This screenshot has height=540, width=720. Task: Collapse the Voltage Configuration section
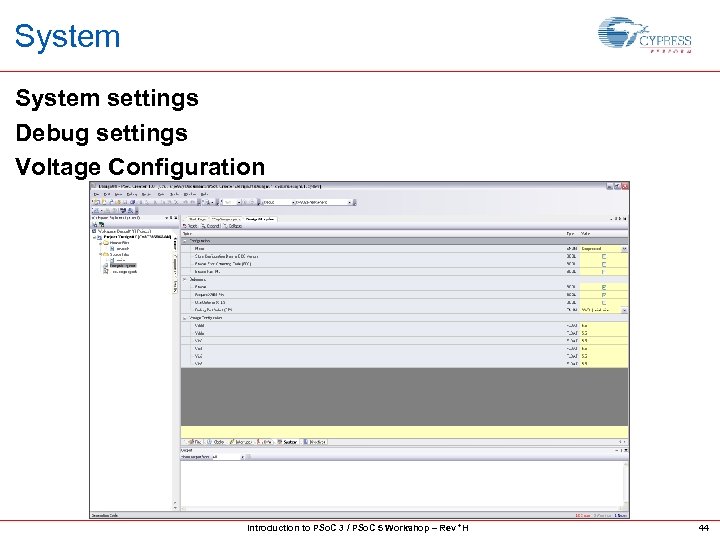click(185, 318)
